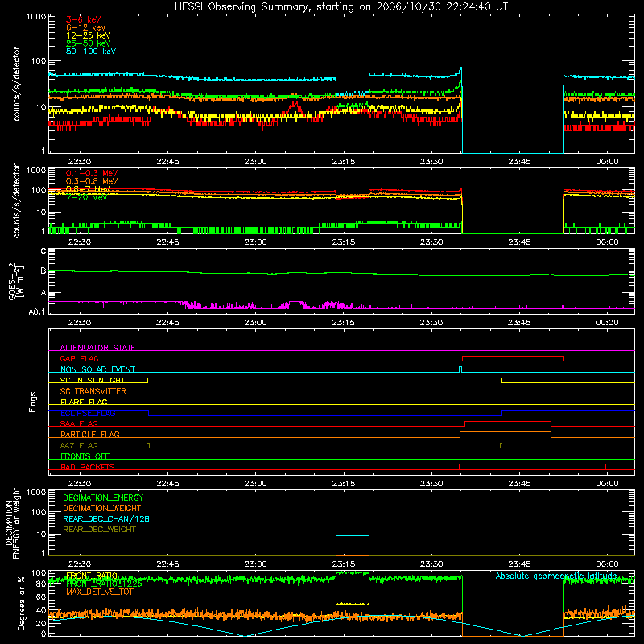This screenshot has height=644, width=644.
Task: Click the BAD_PACKETS spike near 00:00
Action: pos(605,467)
